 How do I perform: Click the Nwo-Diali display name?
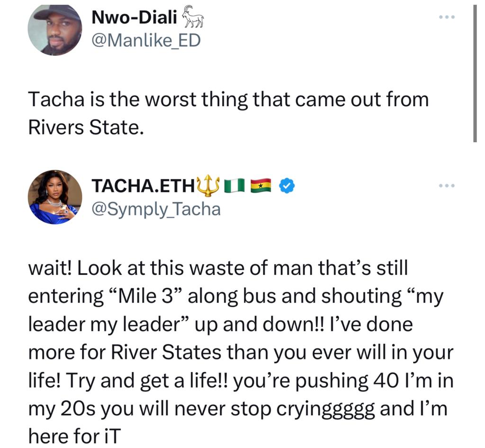(134, 18)
